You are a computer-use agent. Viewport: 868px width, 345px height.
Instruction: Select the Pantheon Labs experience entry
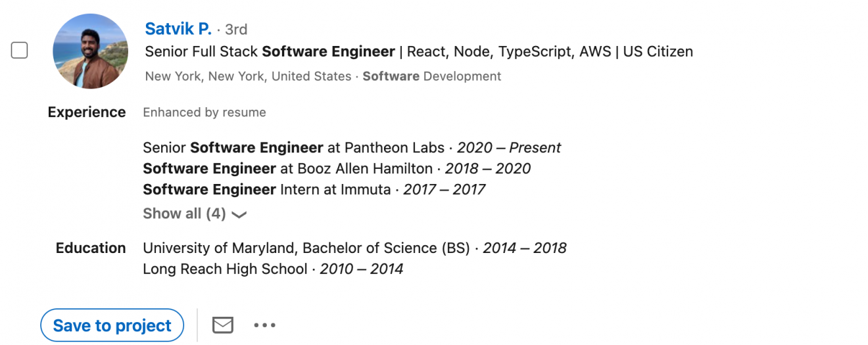tap(352, 148)
